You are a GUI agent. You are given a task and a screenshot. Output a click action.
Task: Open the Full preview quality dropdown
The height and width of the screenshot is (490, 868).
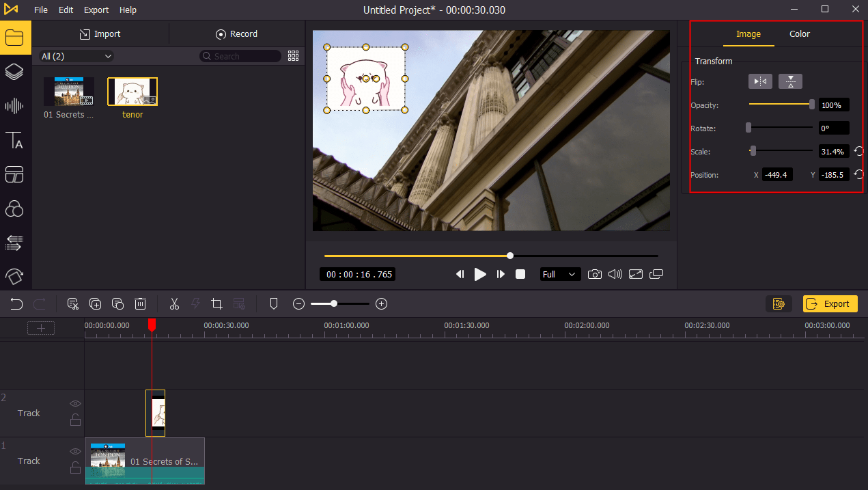pos(560,274)
